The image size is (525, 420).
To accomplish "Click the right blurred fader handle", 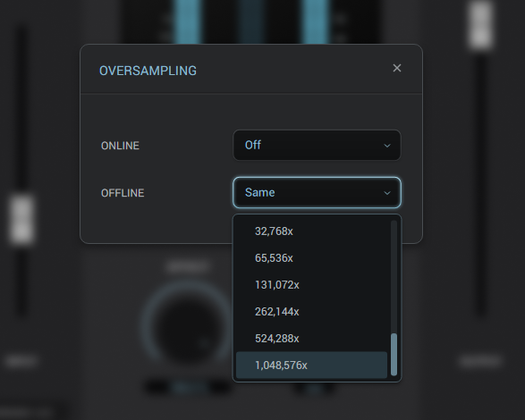I will coord(480,25).
